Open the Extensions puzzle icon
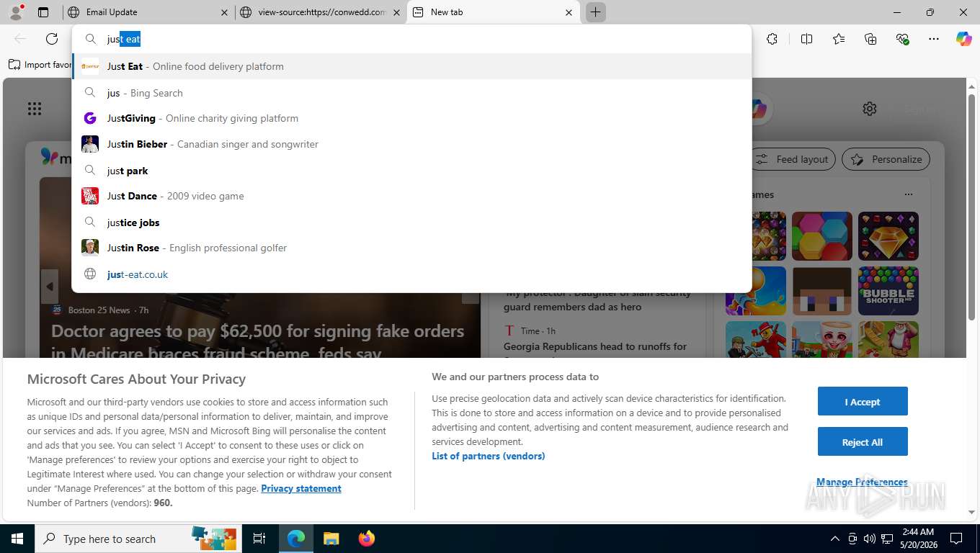Screen dimensions: 980x553 (x=772, y=39)
